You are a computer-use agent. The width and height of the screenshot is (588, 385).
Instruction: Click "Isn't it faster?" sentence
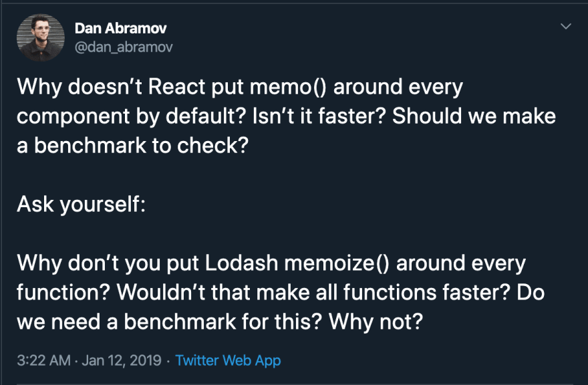pyautogui.click(x=319, y=116)
